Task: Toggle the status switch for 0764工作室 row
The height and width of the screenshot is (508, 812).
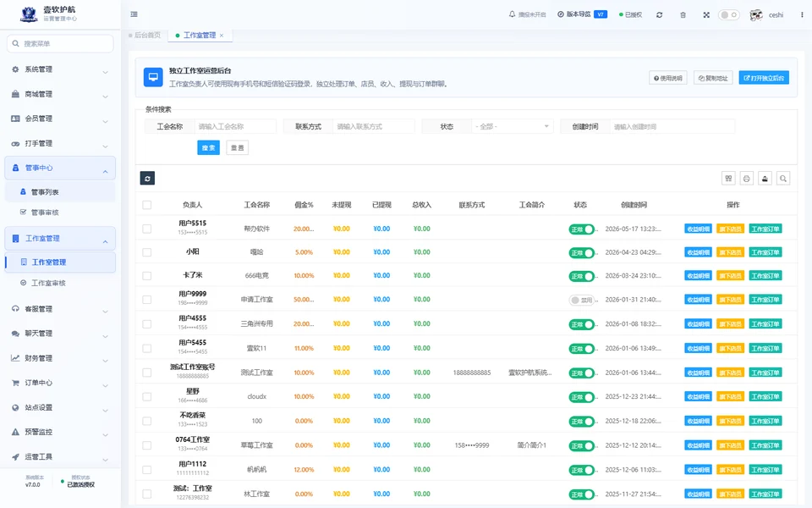Action: pos(582,446)
